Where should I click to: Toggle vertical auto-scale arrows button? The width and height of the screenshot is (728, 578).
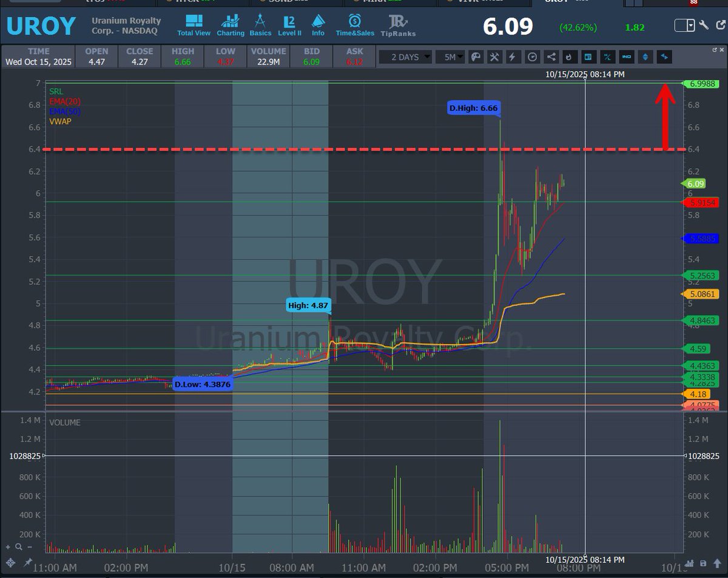(645, 57)
